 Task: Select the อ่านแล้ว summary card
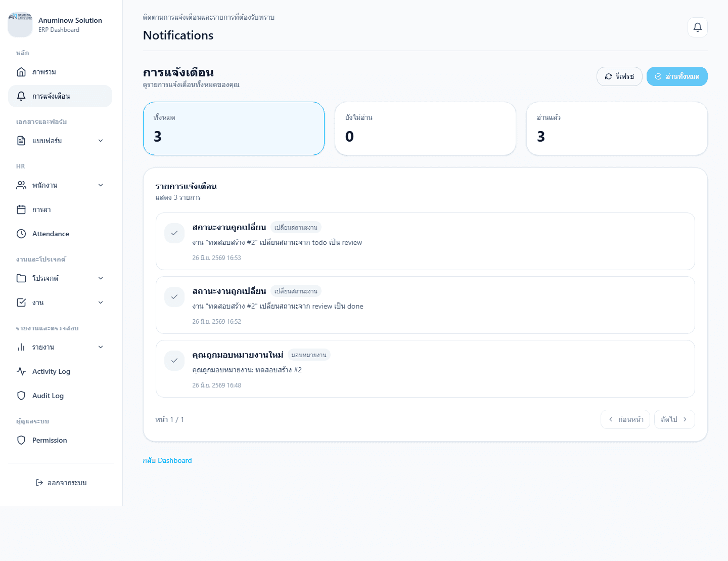[x=617, y=128]
